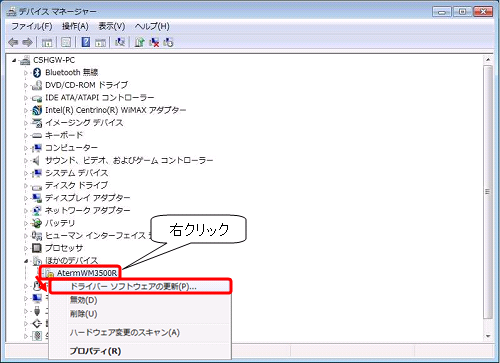Screen dimensions: 500x363
Task: Select the DVD/CD-ROM ドライブ icon
Action: pyautogui.click(x=37, y=85)
